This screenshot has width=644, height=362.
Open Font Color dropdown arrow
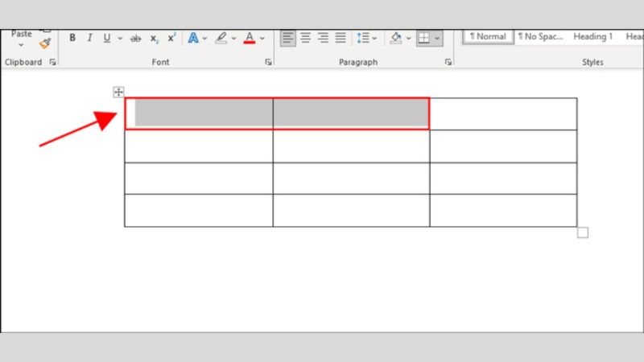click(262, 38)
